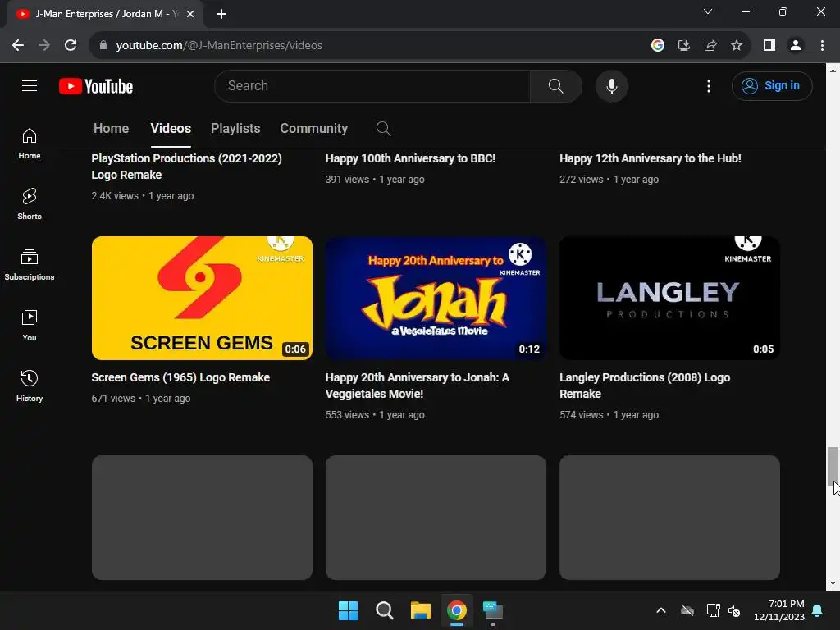This screenshot has width=840, height=630.
Task: Open Subscriptions in the sidebar
Action: (30, 265)
